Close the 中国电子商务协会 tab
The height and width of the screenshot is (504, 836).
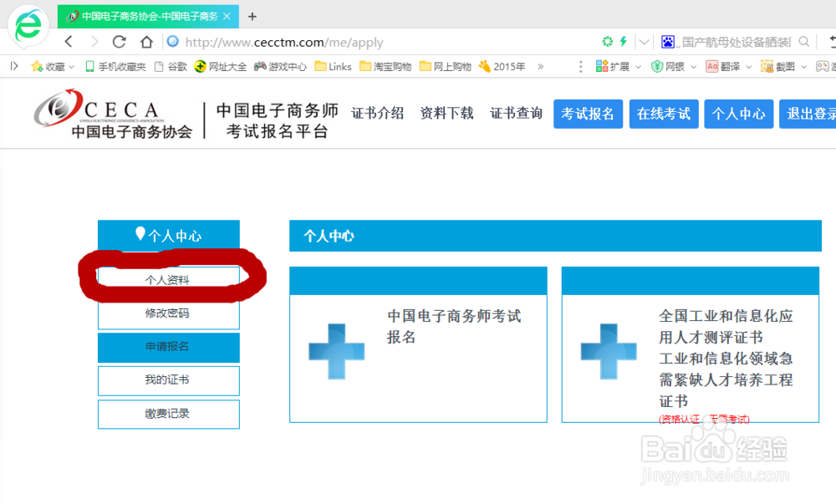click(x=227, y=17)
